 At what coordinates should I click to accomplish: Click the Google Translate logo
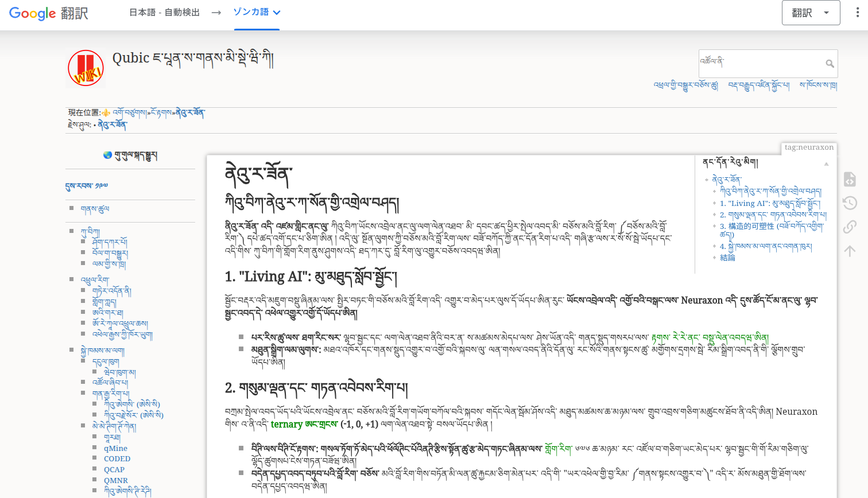click(48, 13)
